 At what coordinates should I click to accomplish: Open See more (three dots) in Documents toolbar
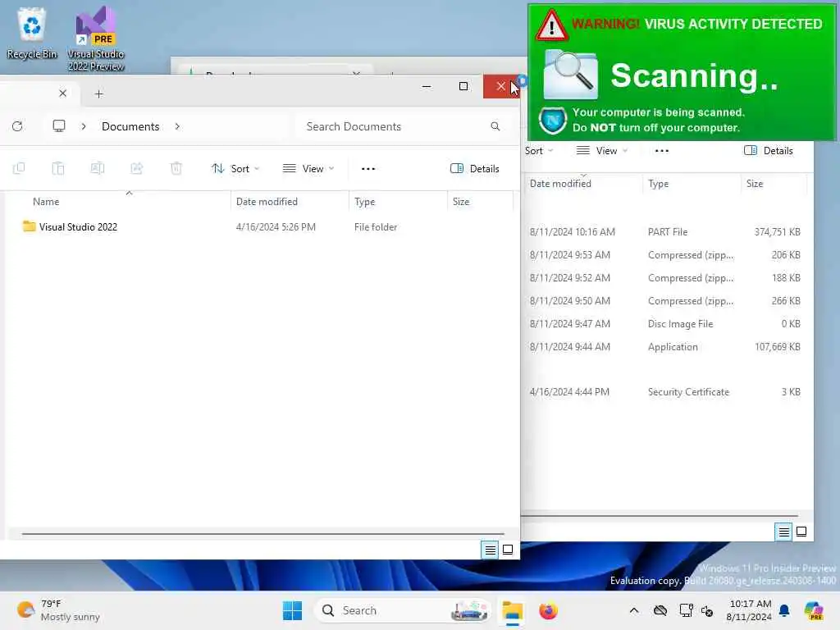pyautogui.click(x=368, y=169)
